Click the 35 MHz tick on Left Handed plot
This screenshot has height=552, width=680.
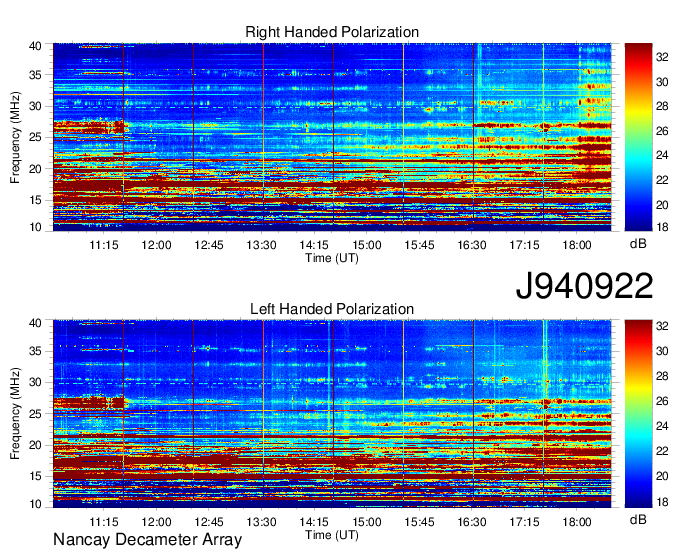click(35, 352)
